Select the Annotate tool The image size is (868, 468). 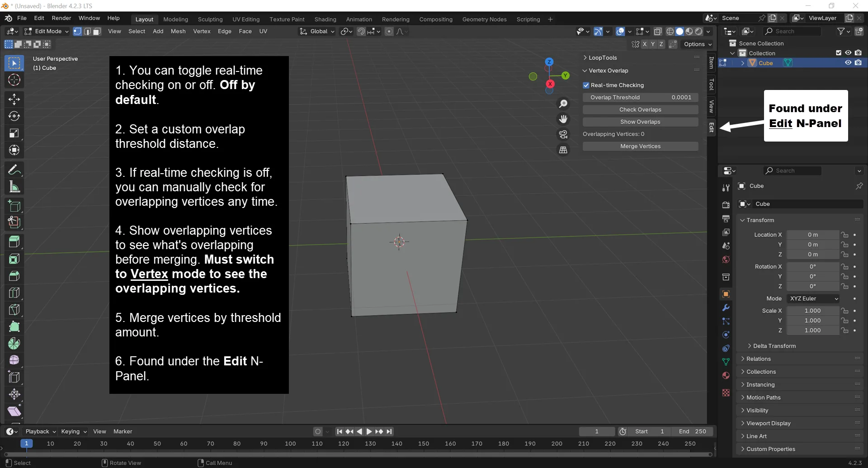(14, 170)
